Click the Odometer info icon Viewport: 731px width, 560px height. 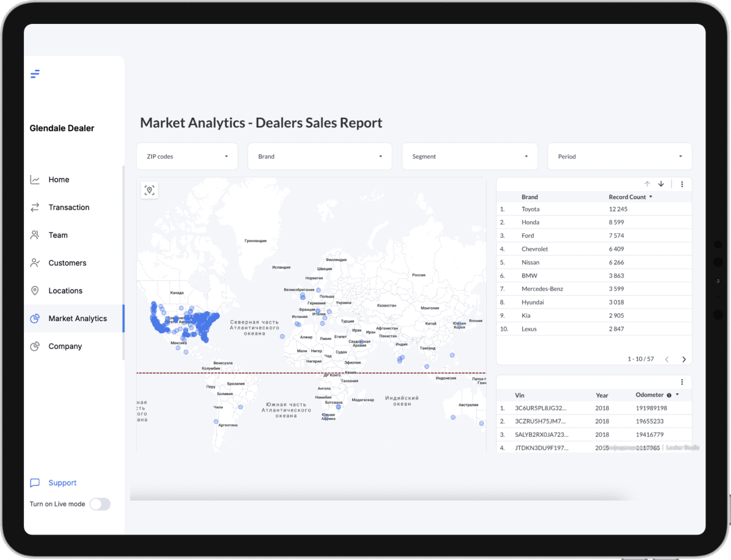click(669, 395)
